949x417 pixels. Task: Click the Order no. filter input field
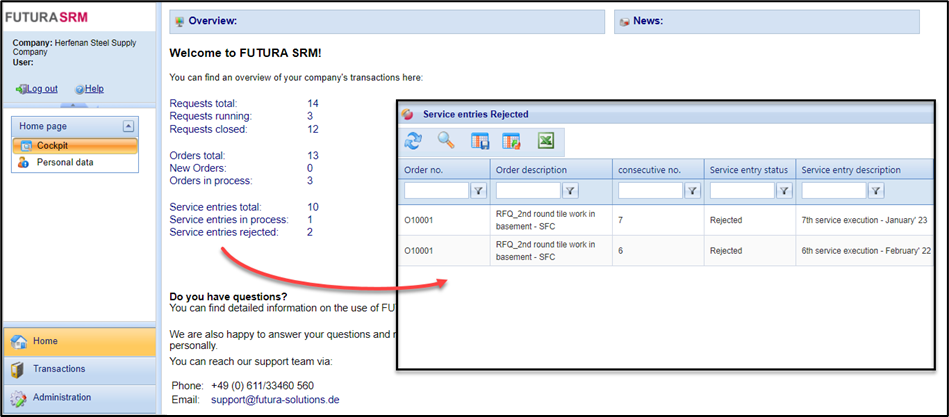point(436,190)
